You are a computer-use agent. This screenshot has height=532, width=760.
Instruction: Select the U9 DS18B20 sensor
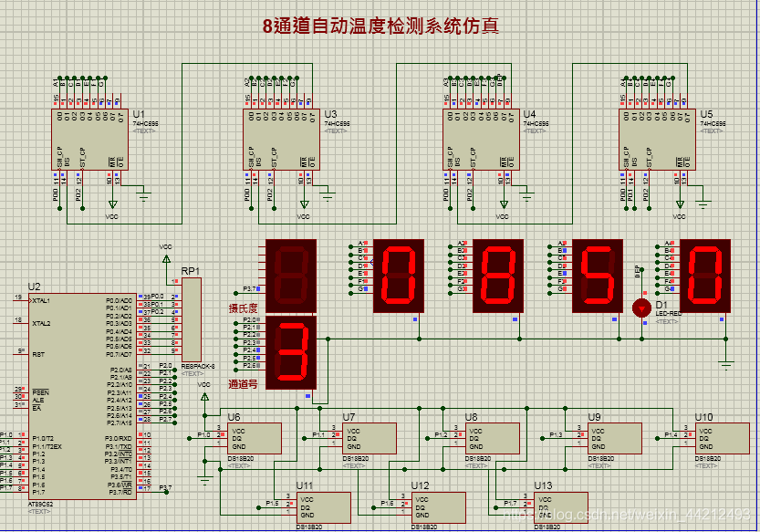click(615, 438)
